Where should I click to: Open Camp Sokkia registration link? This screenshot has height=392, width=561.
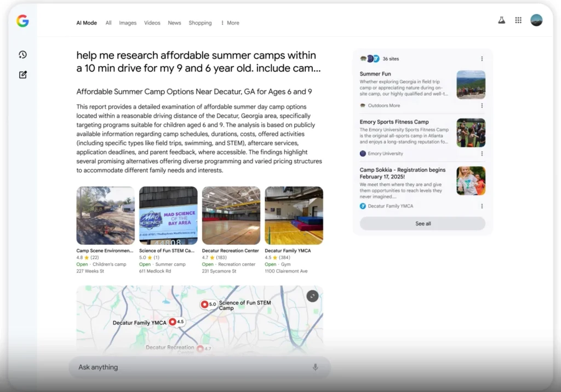(x=403, y=173)
